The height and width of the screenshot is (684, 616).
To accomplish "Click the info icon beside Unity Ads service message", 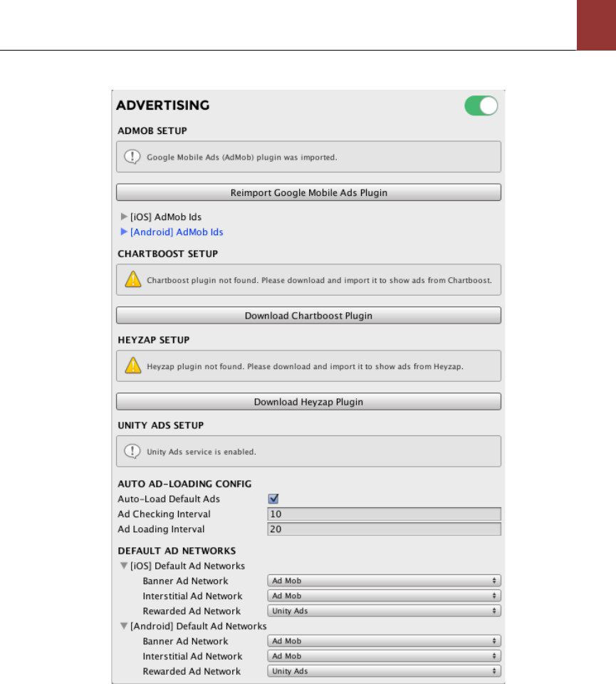I will [x=132, y=451].
